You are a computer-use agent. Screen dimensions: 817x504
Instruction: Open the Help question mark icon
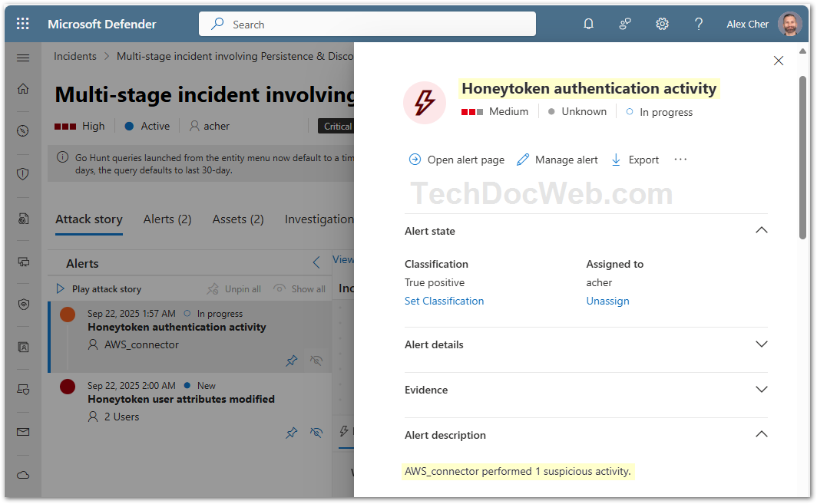(x=699, y=24)
